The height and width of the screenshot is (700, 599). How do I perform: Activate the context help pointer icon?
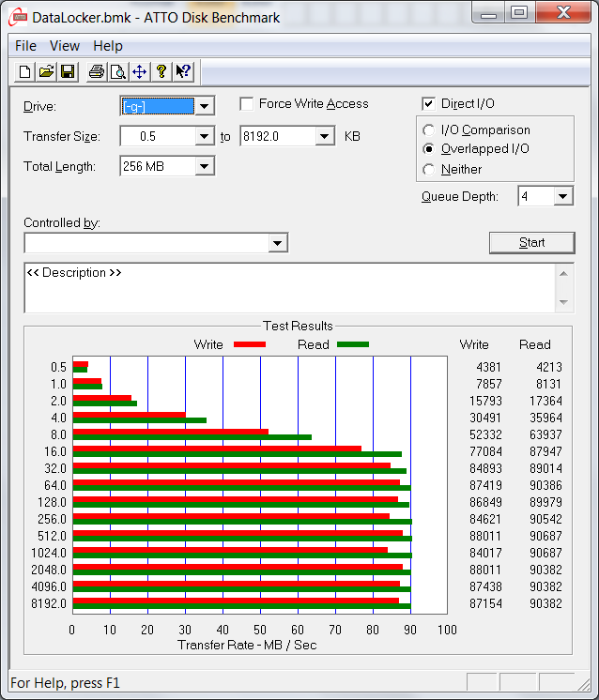tap(183, 71)
